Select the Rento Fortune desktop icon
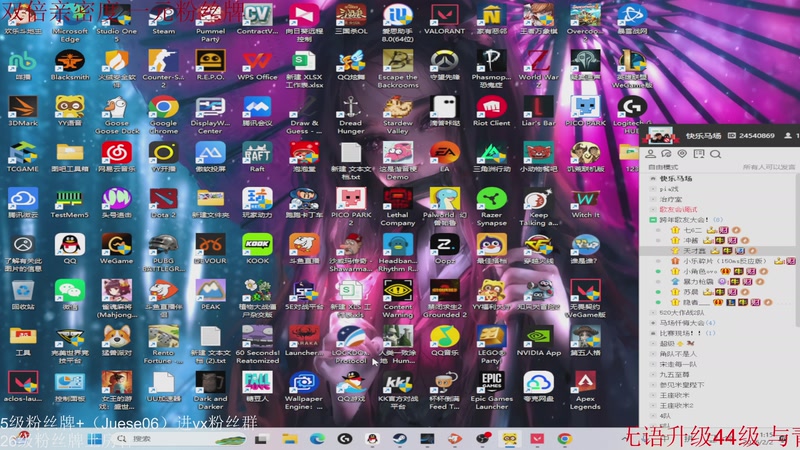This screenshot has width=800, height=450. click(x=163, y=345)
